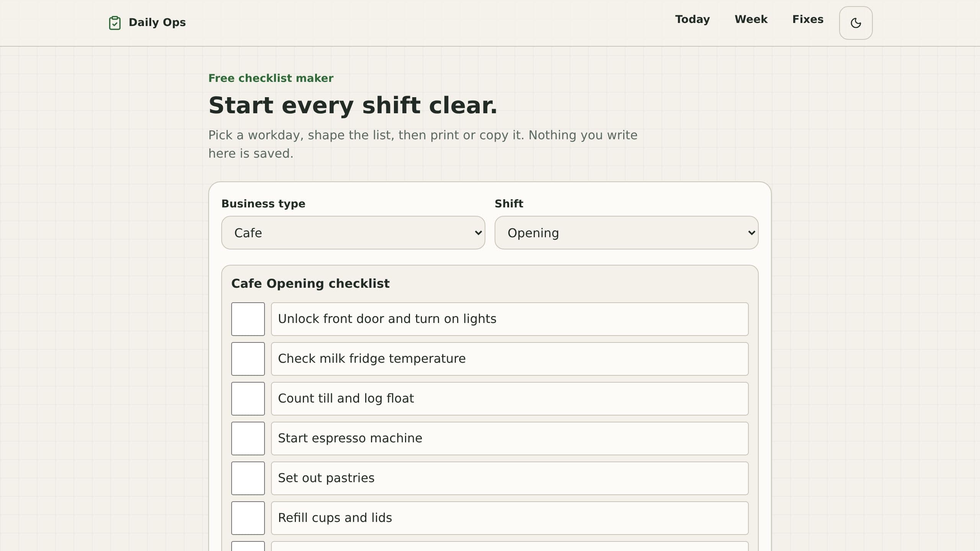Open the Business type dropdown showing Cafe

353,233
